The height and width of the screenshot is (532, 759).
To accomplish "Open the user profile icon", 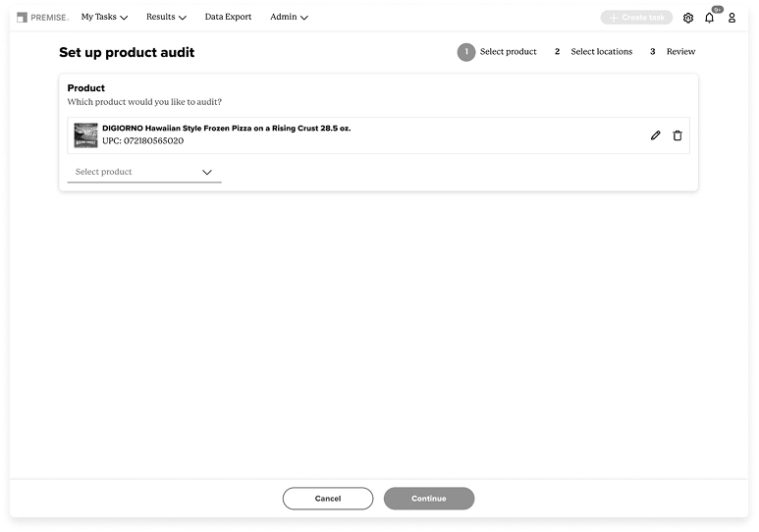I will tap(732, 18).
